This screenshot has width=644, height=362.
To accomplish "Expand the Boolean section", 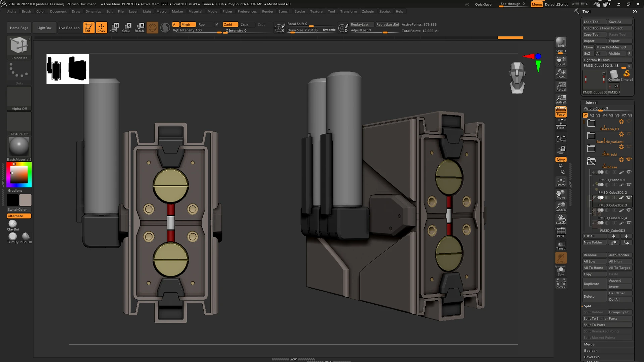I will (590, 351).
